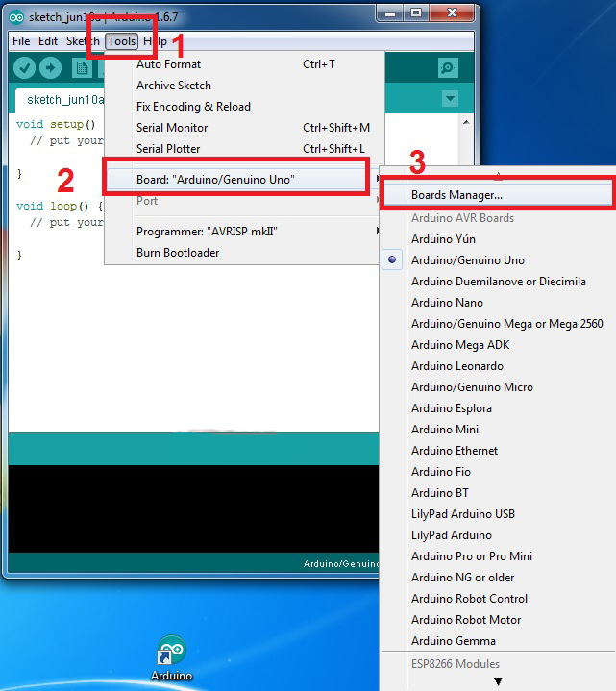The width and height of the screenshot is (616, 691).
Task: Close the Arduino window
Action: pos(452,13)
